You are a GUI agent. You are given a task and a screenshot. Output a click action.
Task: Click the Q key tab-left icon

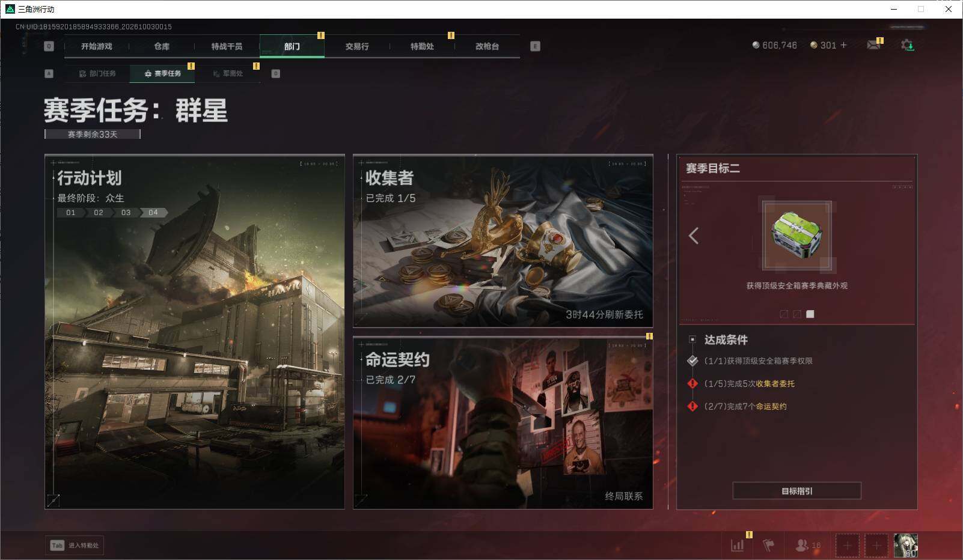(49, 46)
